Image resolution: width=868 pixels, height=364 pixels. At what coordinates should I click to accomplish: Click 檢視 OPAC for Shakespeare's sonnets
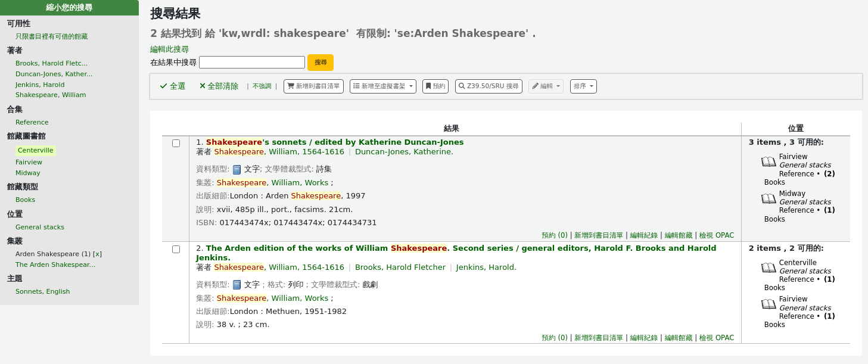pyautogui.click(x=717, y=235)
